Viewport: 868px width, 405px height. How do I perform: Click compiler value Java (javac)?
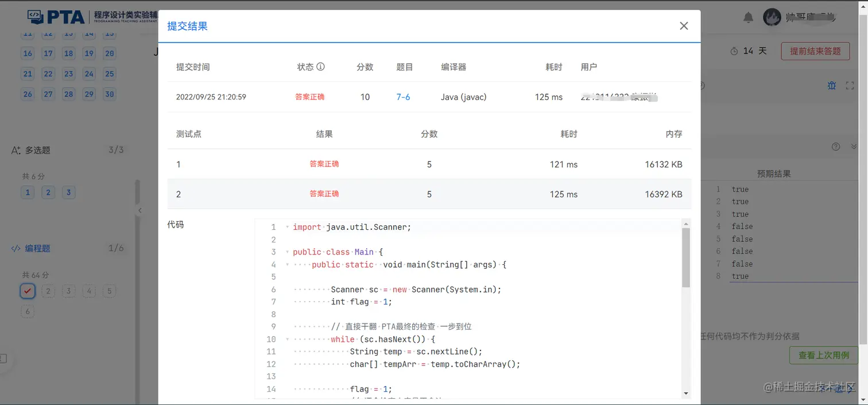click(x=464, y=97)
